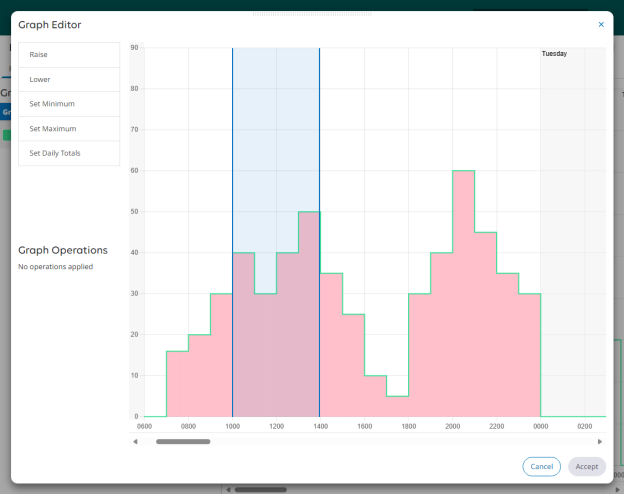This screenshot has width=624, height=494.
Task: Click the Tuesday day label on the graph
Action: 554,54
